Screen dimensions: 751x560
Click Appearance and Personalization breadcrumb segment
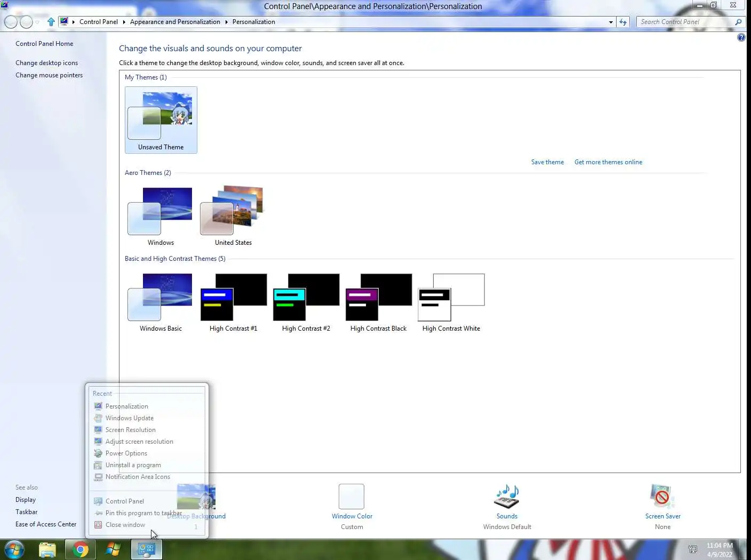tap(175, 22)
